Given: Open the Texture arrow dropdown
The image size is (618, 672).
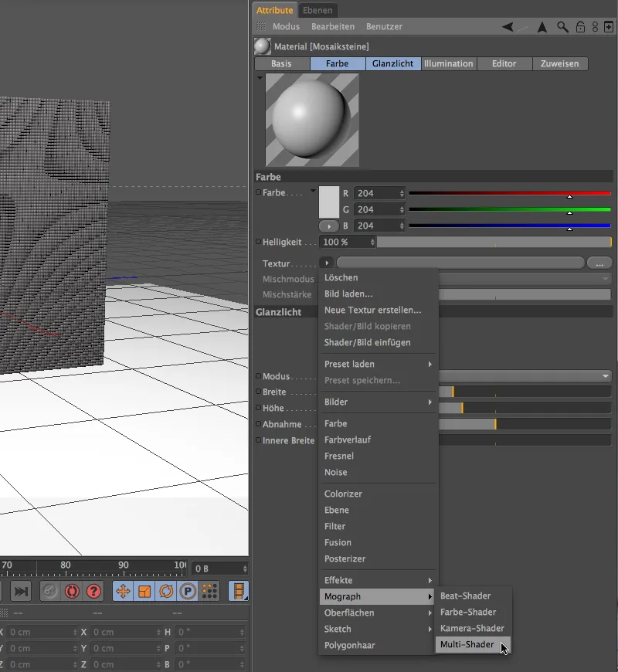Looking at the screenshot, I should coord(326,262).
